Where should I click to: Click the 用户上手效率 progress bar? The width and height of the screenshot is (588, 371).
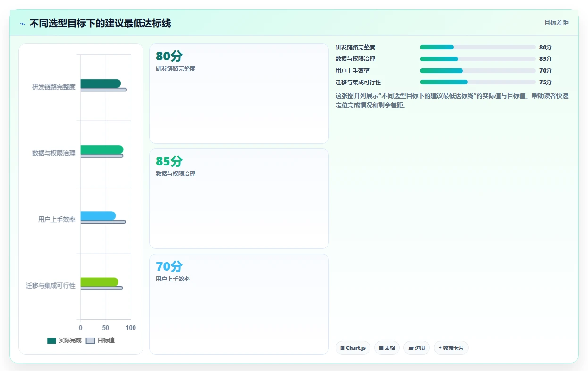point(478,71)
